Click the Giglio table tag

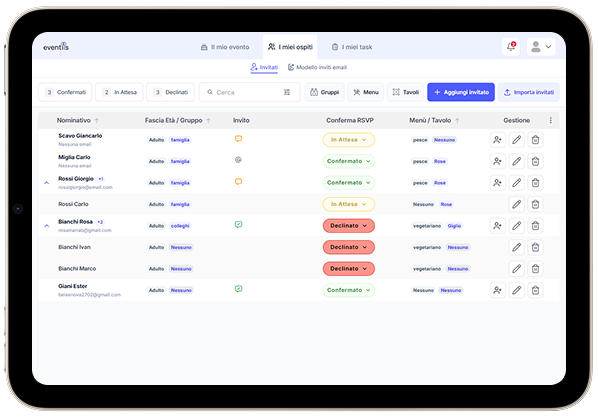pos(454,226)
